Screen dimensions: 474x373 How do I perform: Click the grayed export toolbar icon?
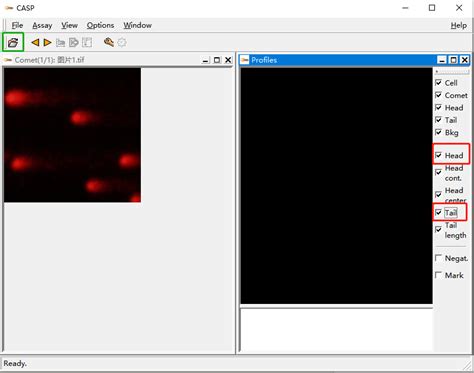click(x=74, y=42)
